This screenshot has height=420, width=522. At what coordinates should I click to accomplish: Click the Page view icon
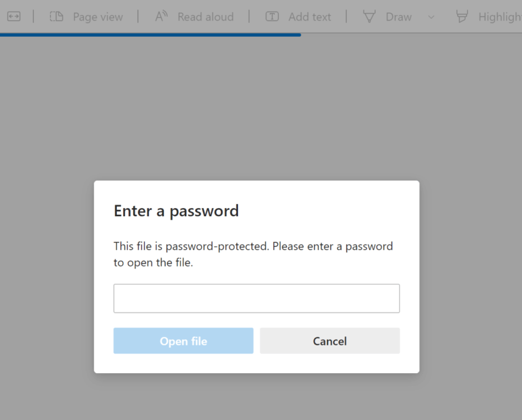tap(56, 16)
